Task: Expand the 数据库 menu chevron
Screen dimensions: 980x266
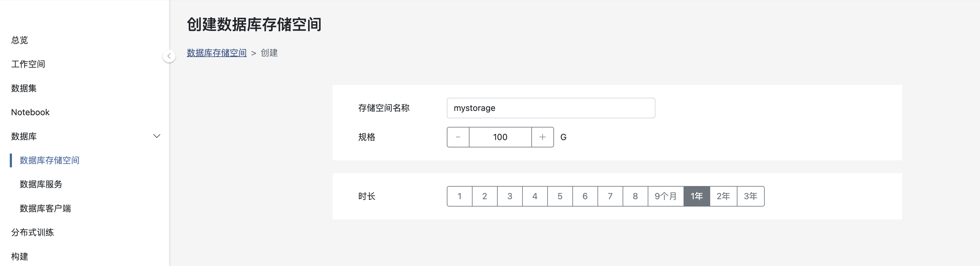Action: click(156, 136)
